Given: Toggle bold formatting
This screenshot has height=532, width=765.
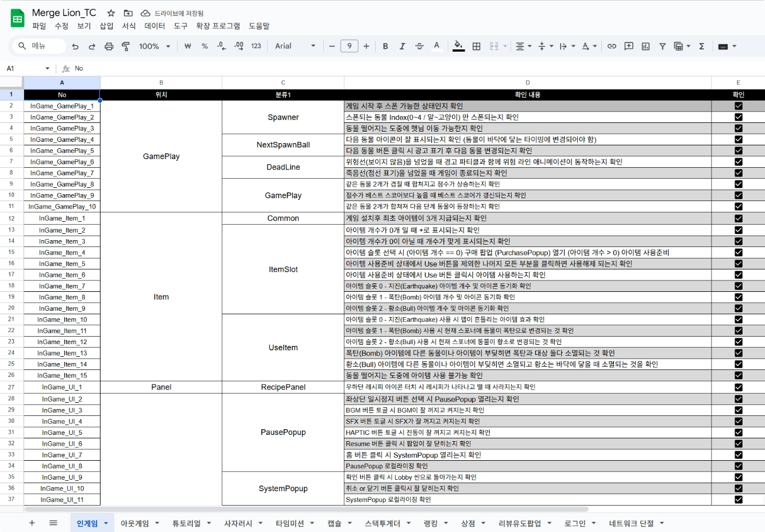Looking at the screenshot, I should click(x=385, y=46).
